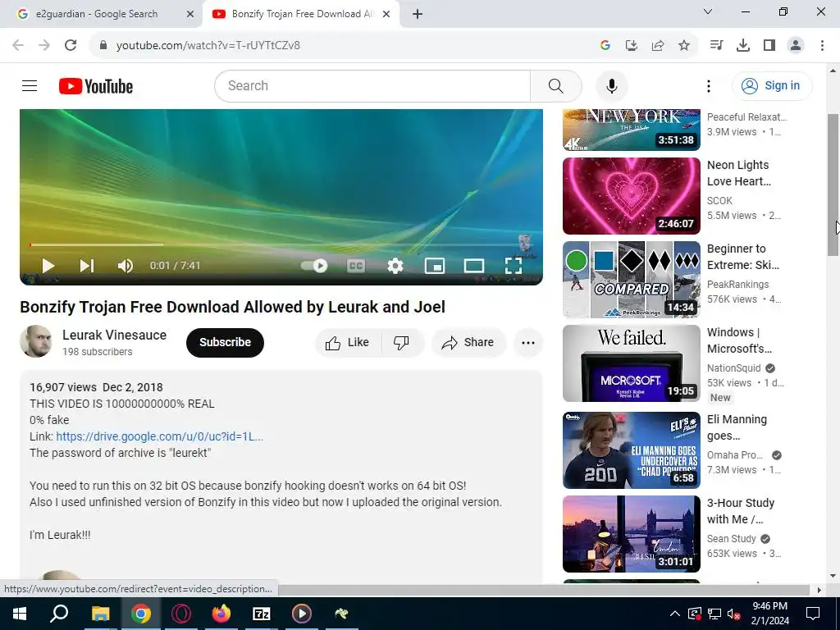Open Leurak Vinesauce channel avatar
840x630 pixels.
[36, 341]
